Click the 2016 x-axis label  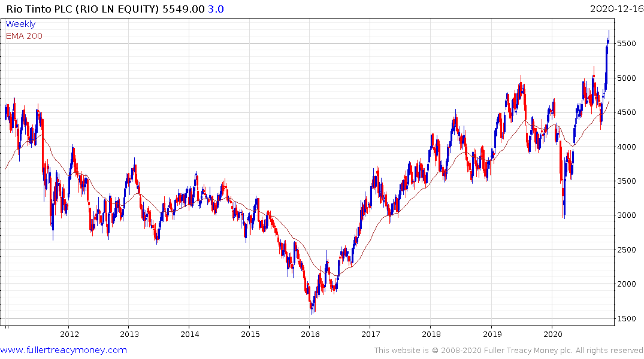310,334
